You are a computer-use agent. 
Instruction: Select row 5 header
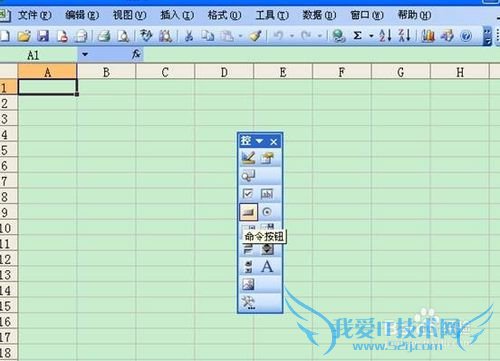pyautogui.click(x=9, y=150)
